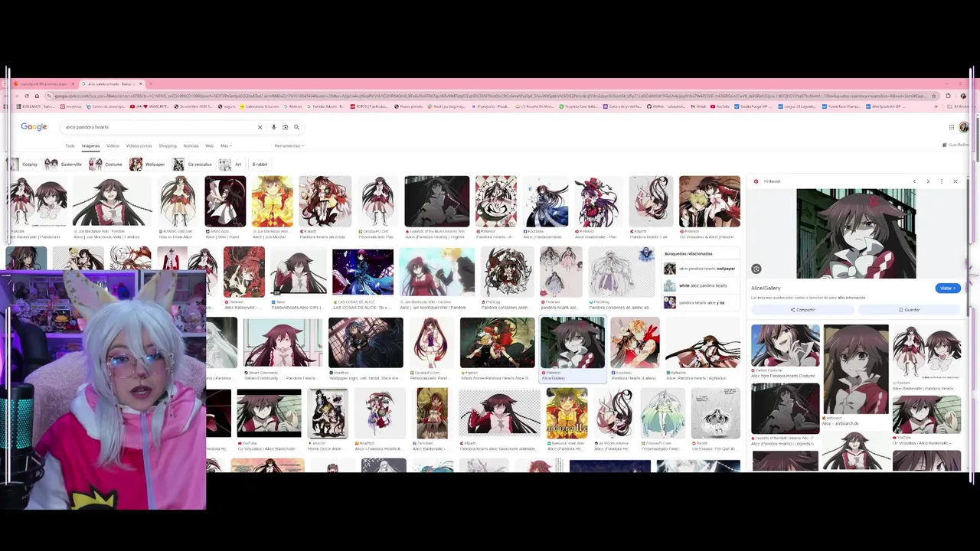Filter images by the Art chip

pos(231,164)
